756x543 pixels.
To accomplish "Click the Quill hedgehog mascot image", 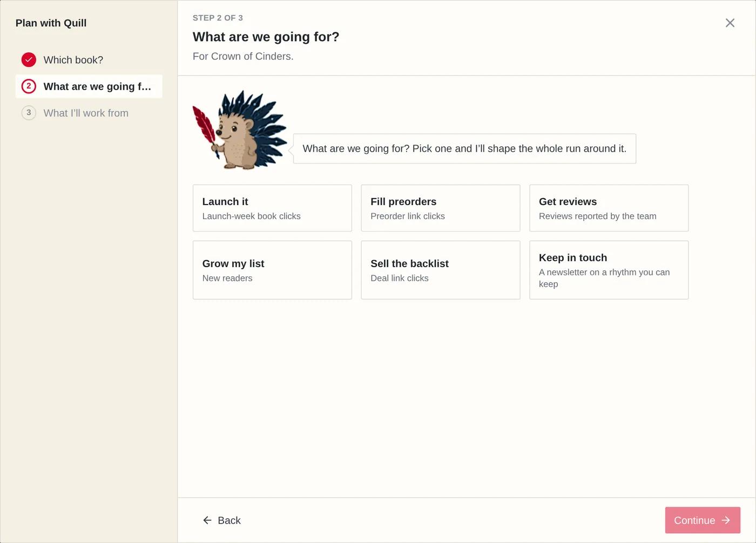I will click(240, 130).
